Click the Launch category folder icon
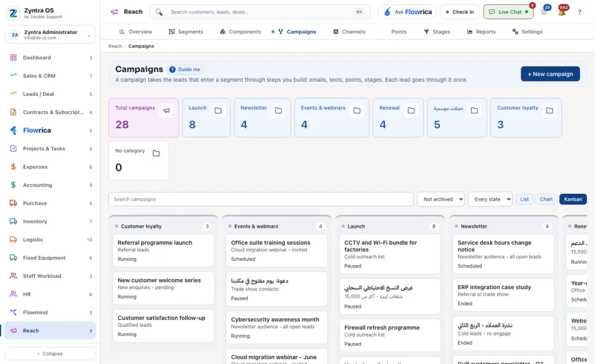 [218, 110]
